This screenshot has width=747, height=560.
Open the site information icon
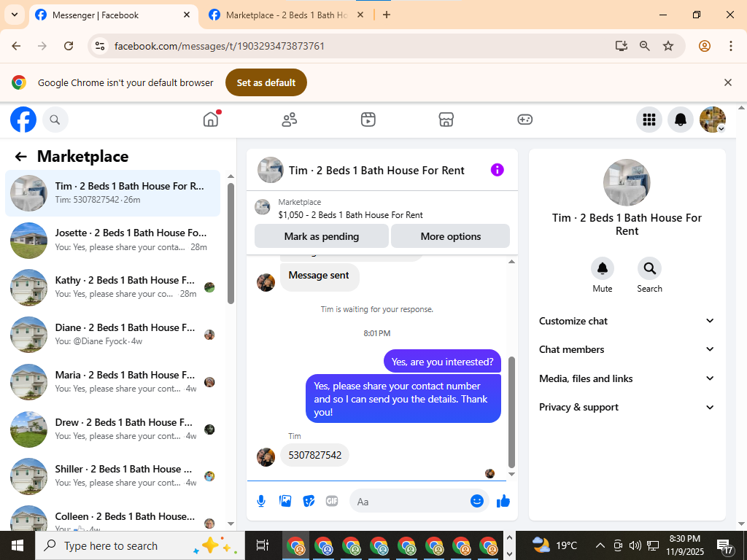(x=99, y=46)
